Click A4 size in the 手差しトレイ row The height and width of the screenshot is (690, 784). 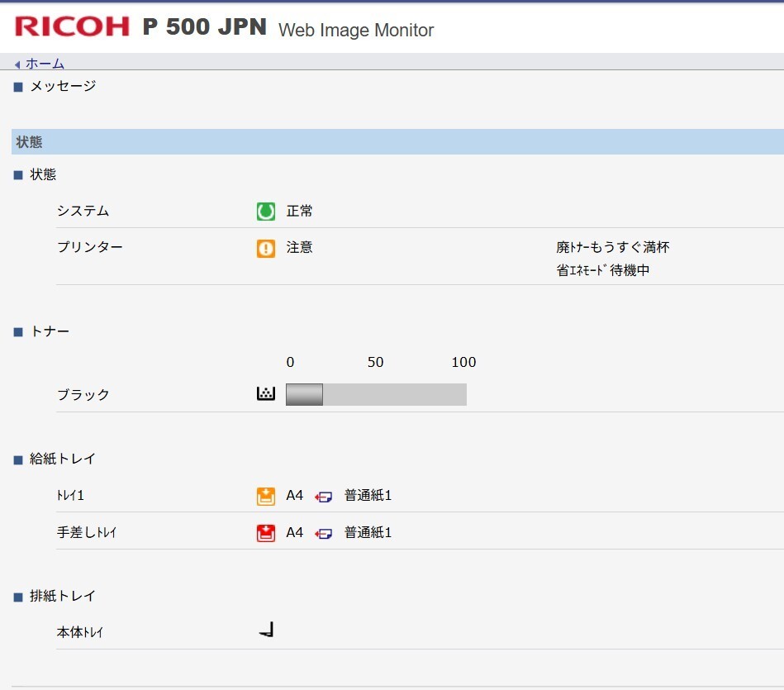pos(294,532)
